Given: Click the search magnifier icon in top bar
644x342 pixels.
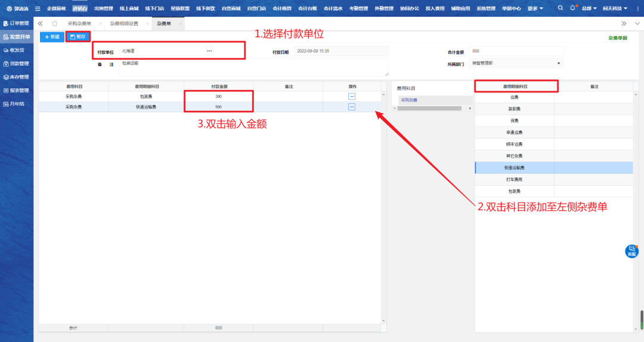Looking at the screenshot, I should [x=560, y=8].
